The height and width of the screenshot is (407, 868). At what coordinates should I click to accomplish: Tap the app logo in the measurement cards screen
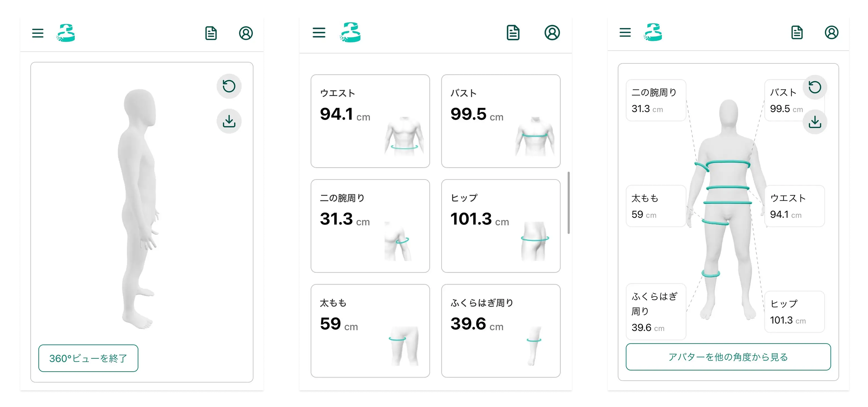[x=350, y=32]
